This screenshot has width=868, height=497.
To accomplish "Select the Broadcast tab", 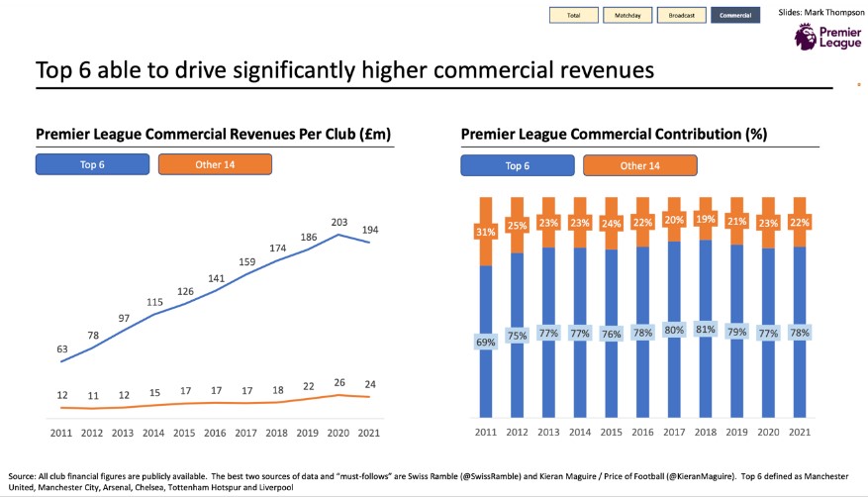I will point(681,15).
